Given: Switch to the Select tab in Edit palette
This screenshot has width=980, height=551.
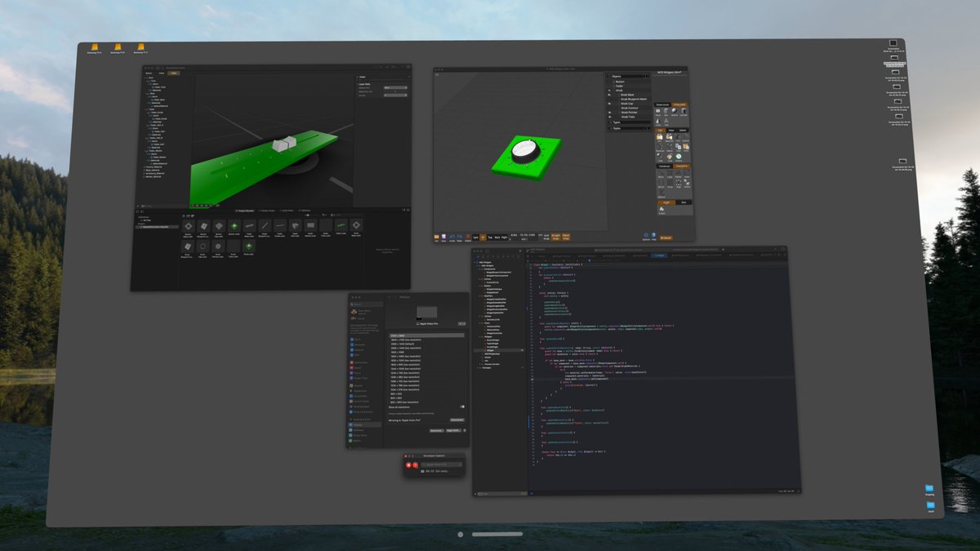Looking at the screenshot, I should 683,131.
